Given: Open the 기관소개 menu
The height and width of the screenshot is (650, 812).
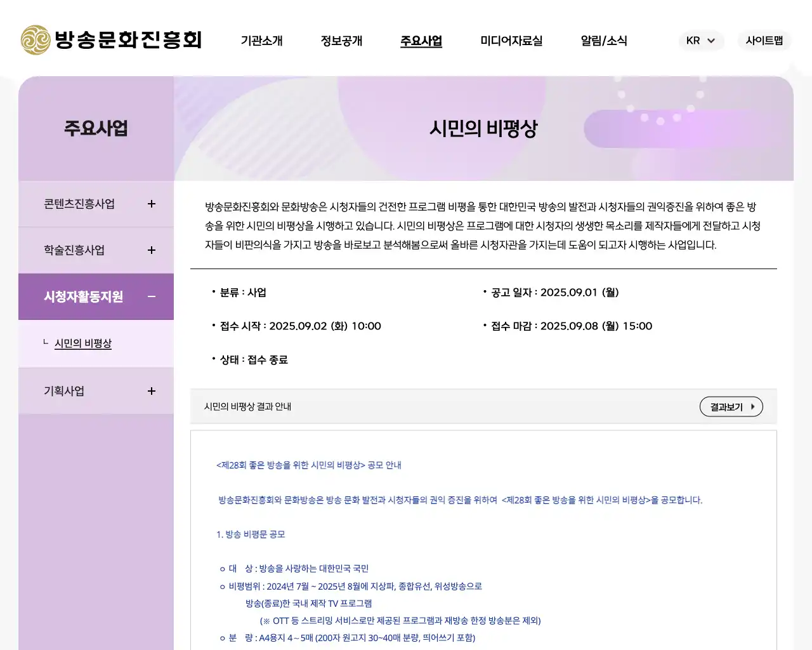Looking at the screenshot, I should [261, 41].
